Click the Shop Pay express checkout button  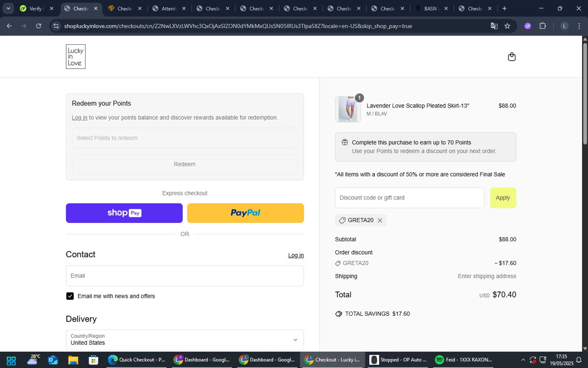(124, 213)
